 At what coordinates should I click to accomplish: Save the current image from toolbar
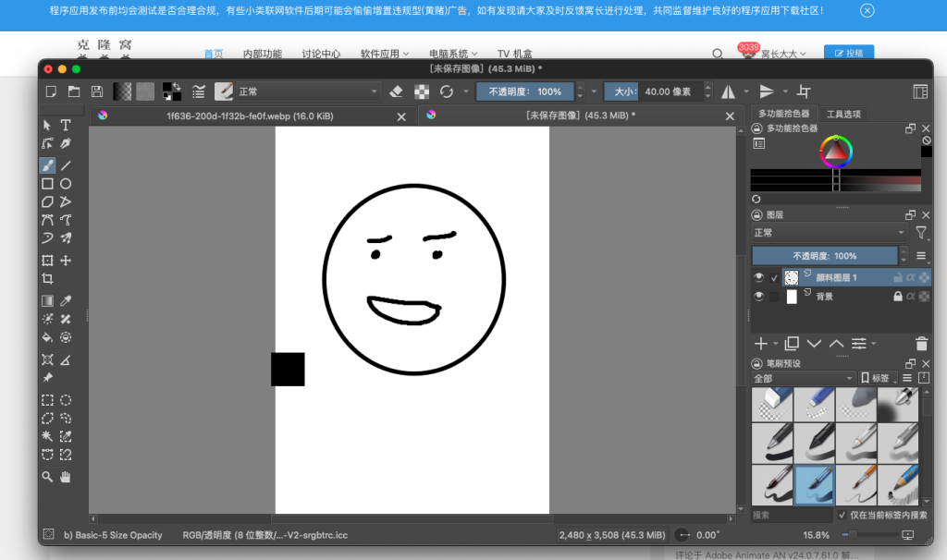click(96, 91)
